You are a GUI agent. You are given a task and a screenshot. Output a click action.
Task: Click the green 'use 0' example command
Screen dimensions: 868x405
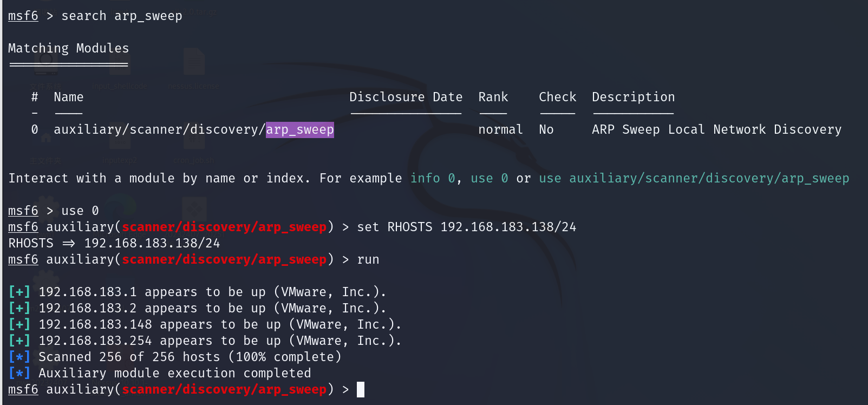490,178
